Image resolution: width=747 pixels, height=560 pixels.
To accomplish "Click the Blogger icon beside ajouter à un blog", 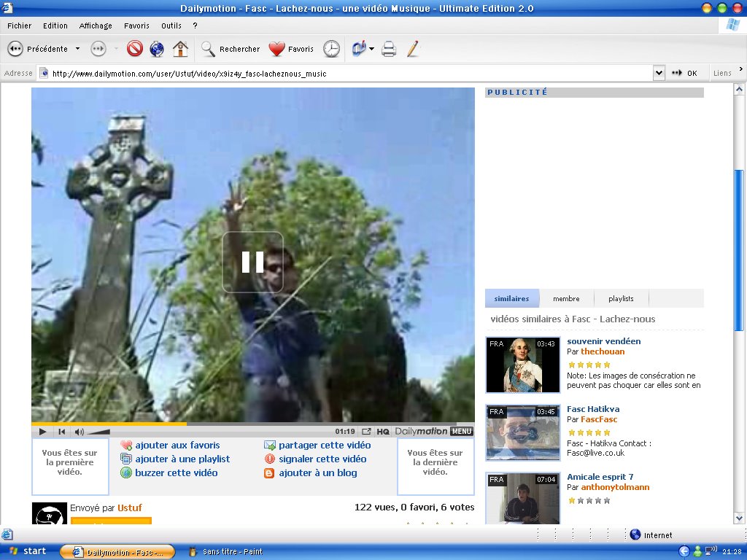I will pos(269,473).
